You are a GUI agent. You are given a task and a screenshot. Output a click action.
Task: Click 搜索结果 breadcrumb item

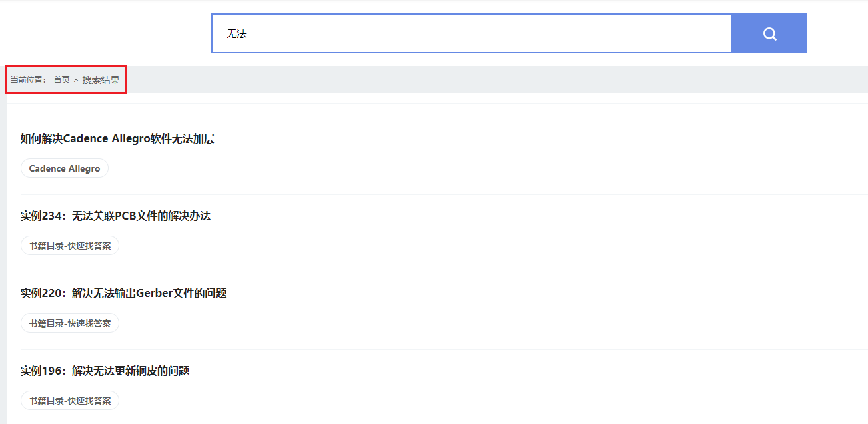101,80
